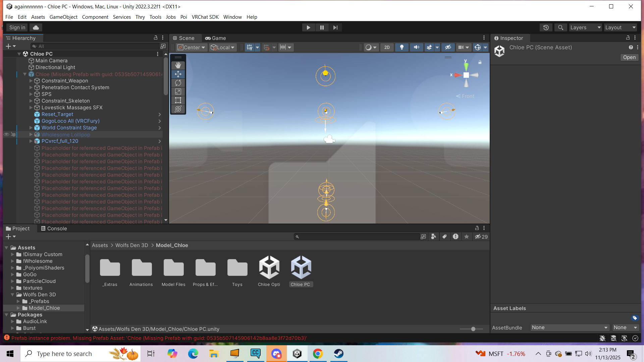Open the Project create plus button

point(10,237)
